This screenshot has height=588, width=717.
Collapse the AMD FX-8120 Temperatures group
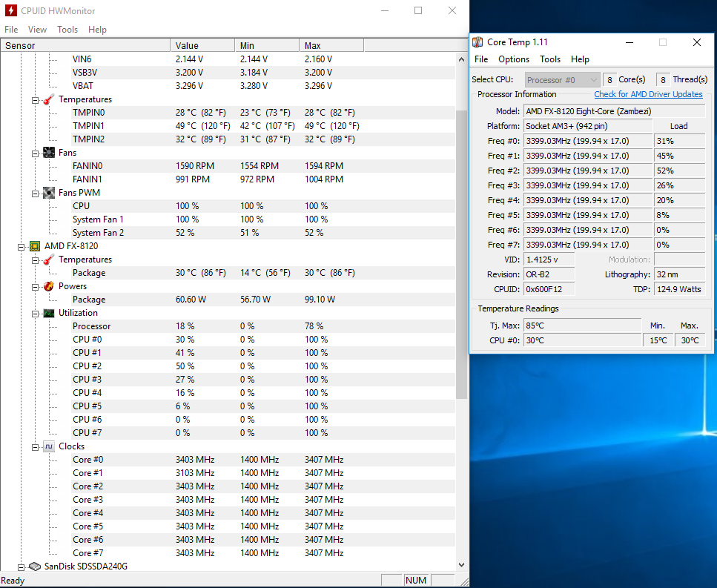[x=35, y=260]
